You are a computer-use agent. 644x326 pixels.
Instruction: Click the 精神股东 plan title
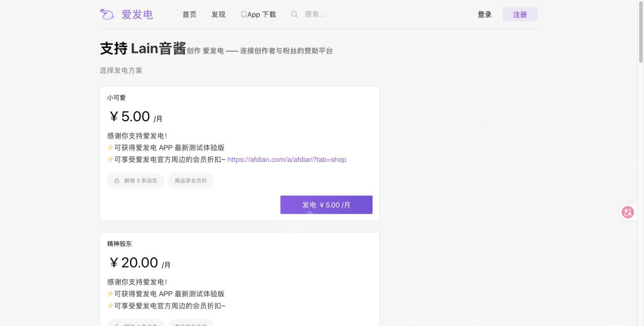120,244
